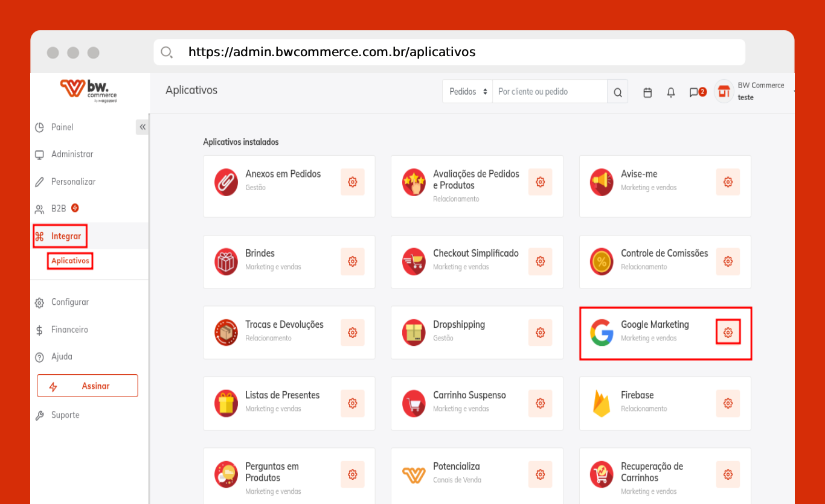Open the Pedidos search type dropdown
The height and width of the screenshot is (504, 825).
coord(467,92)
